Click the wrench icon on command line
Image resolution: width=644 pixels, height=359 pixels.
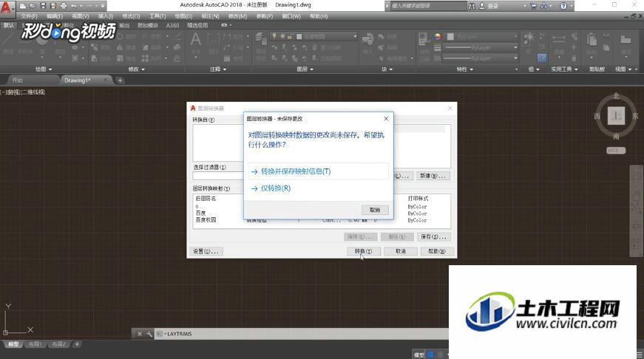click(x=149, y=334)
